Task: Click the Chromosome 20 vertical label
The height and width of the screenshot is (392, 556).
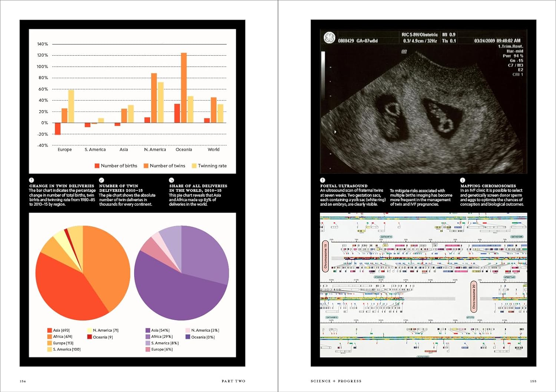Action: pyautogui.click(x=474, y=297)
